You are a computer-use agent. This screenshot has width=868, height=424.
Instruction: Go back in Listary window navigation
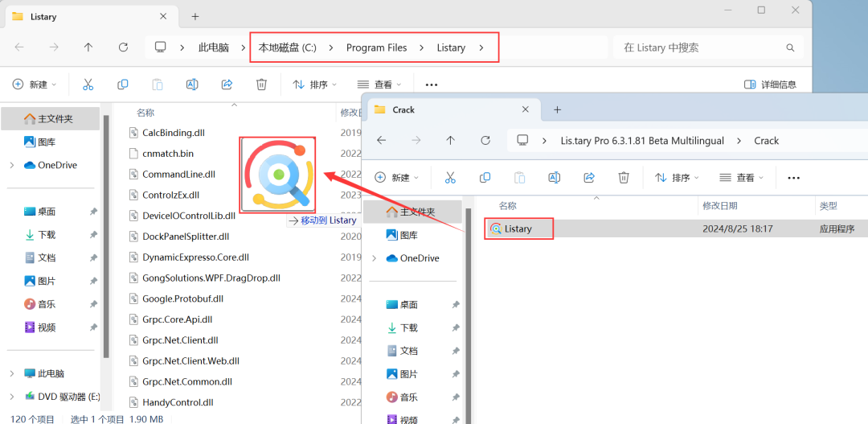click(x=19, y=47)
